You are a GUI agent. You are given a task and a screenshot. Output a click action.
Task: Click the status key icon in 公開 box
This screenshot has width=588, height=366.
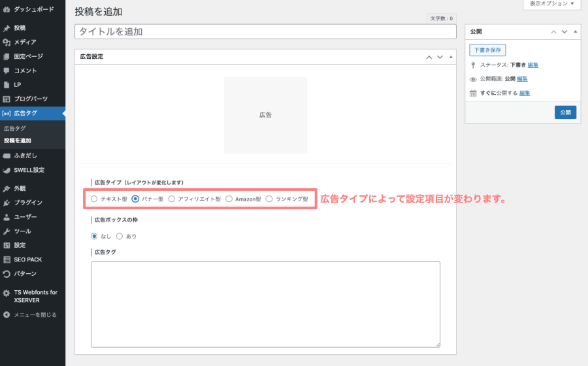(x=473, y=65)
